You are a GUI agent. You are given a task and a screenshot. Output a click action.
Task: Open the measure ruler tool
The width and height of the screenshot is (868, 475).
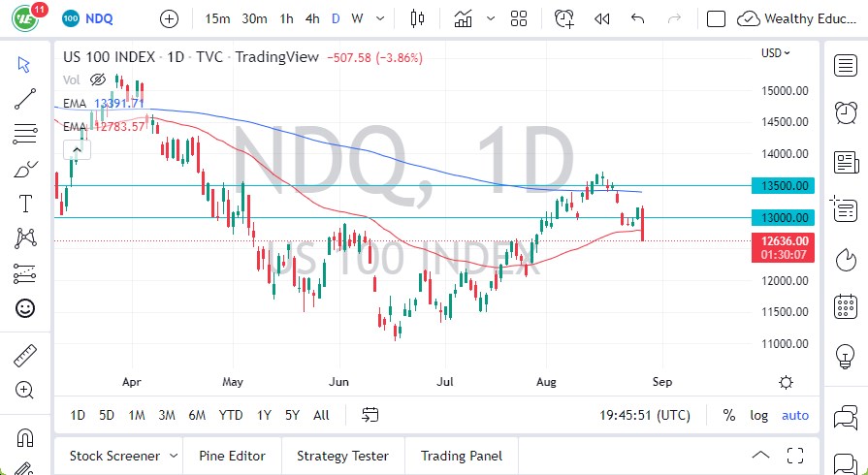point(25,356)
